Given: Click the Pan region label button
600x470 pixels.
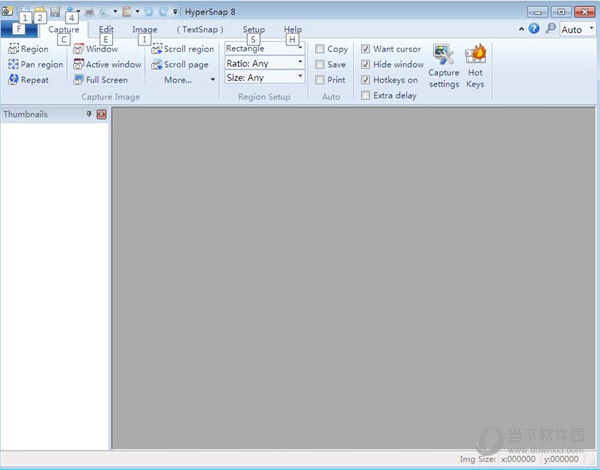Looking at the screenshot, I should pos(42,64).
